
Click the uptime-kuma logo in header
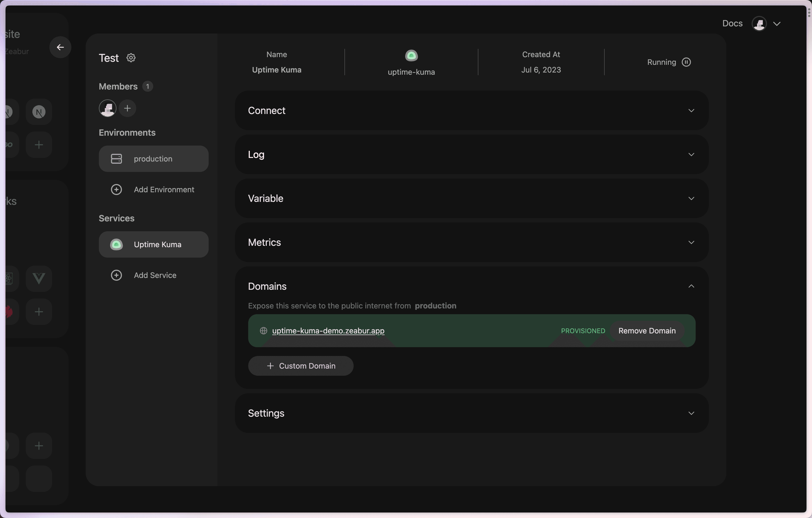click(411, 55)
